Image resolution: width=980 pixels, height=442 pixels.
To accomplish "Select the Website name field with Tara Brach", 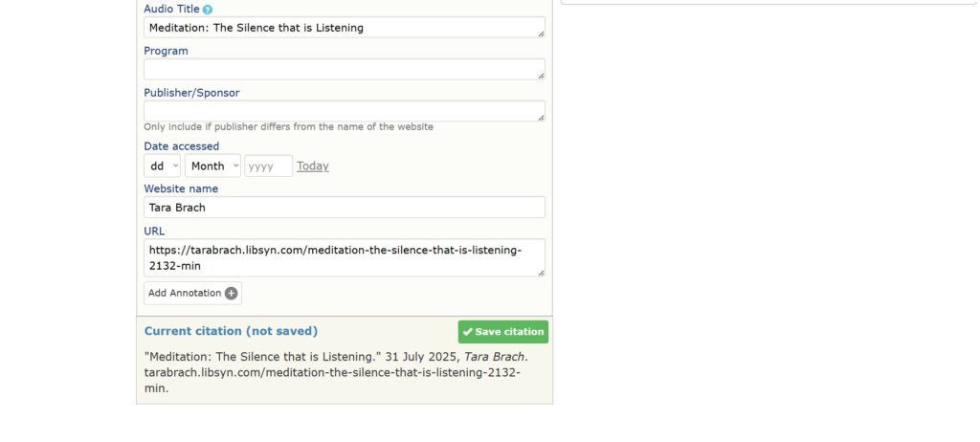I will 345,208.
